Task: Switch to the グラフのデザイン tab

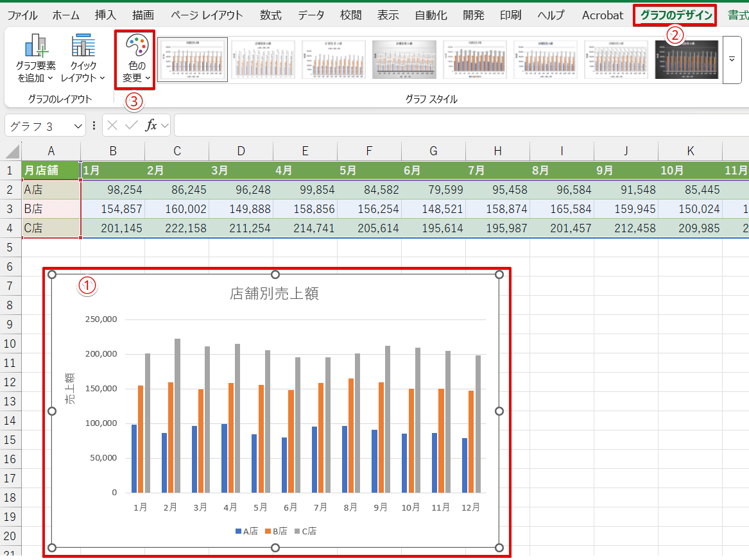Action: pos(675,15)
